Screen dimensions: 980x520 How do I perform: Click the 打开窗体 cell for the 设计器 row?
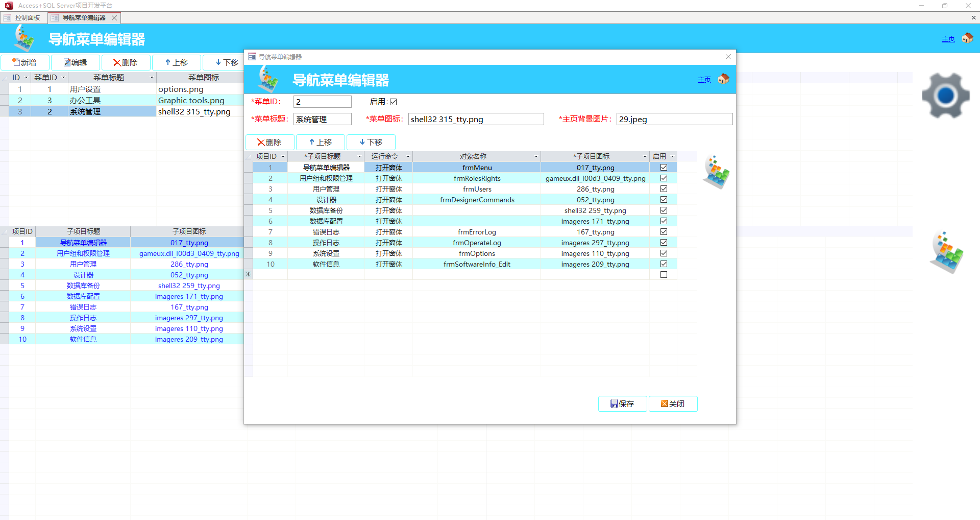(388, 200)
